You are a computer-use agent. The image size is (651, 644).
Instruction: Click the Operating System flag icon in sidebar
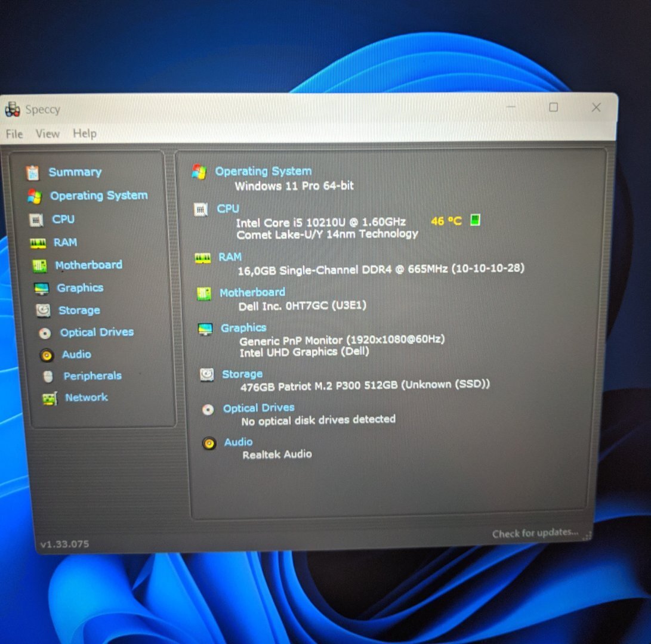pyautogui.click(x=35, y=196)
